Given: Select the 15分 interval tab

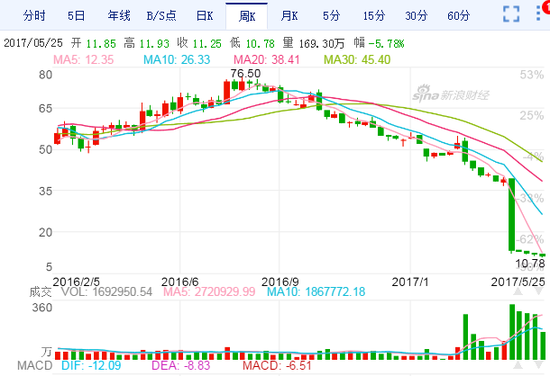Looking at the screenshot, I should (x=374, y=16).
